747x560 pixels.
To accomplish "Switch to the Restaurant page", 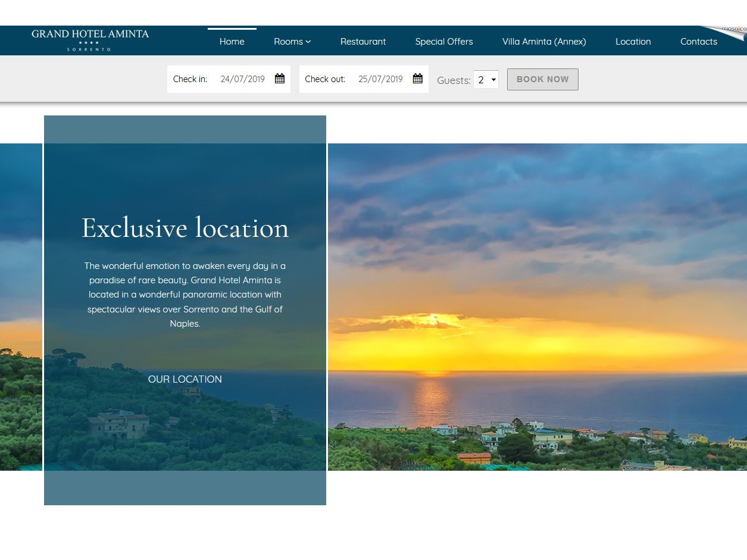I will coord(363,42).
